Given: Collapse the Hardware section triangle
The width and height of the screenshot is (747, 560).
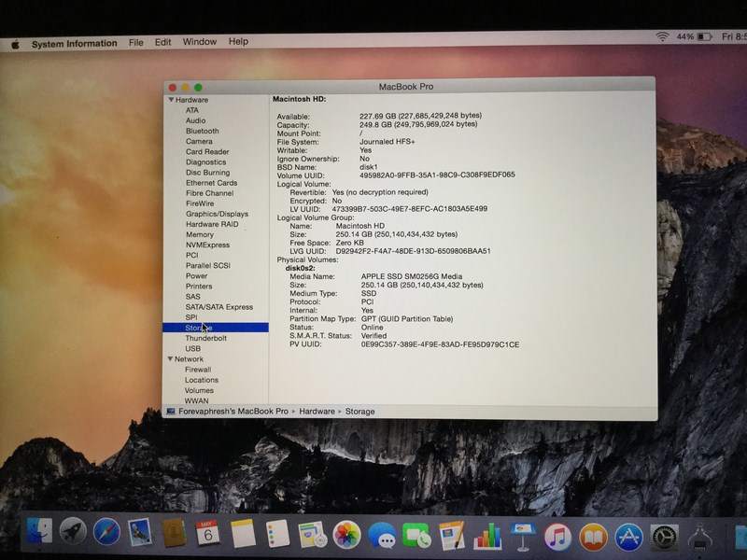Looking at the screenshot, I should pos(171,100).
